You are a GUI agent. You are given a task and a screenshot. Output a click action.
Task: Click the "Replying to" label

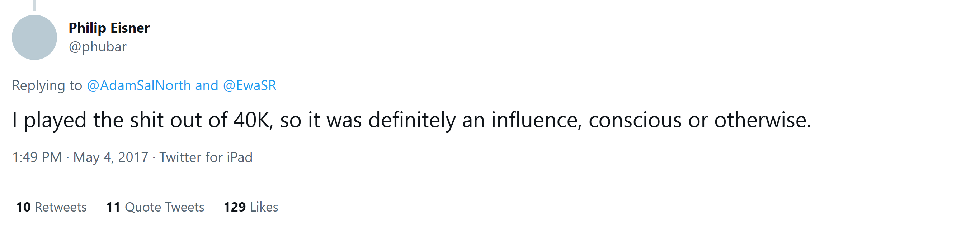(x=47, y=86)
